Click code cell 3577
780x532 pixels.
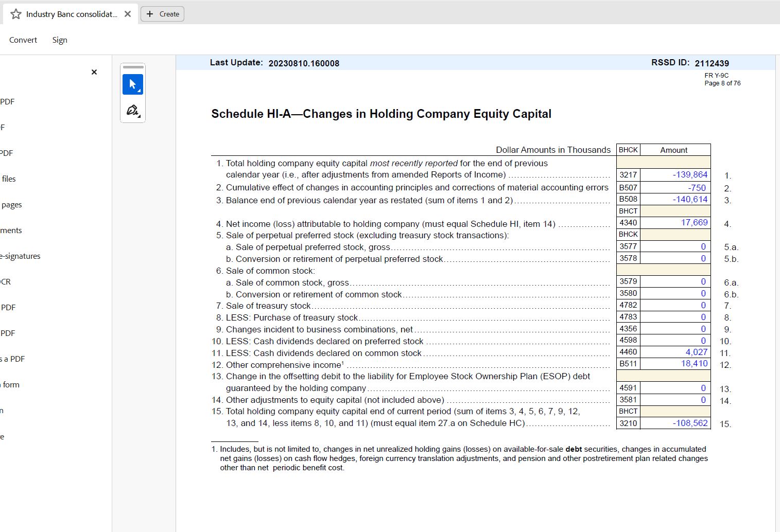pos(628,246)
